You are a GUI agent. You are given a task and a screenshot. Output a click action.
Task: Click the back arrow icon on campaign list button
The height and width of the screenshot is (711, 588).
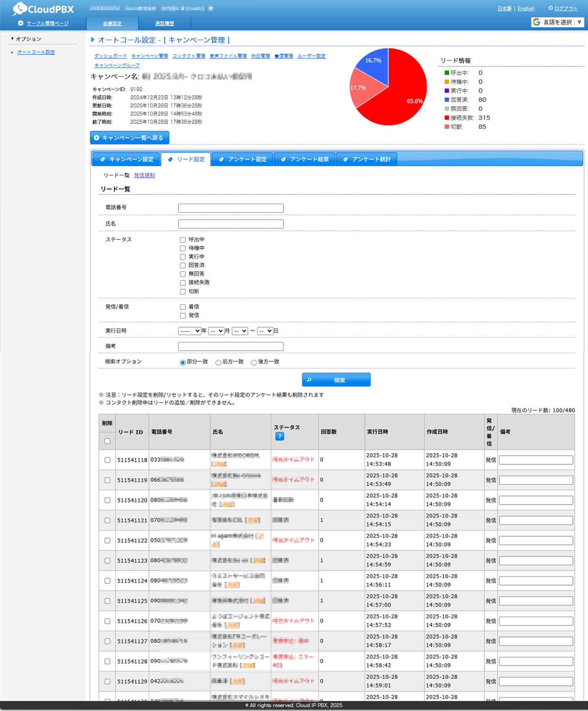(x=97, y=138)
